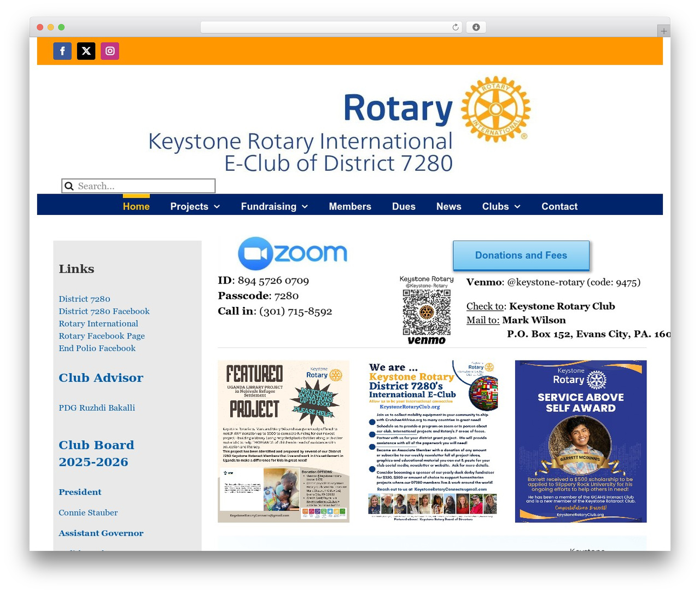The height and width of the screenshot is (593, 700).
Task: Click inside the Search... field
Action: 138,186
